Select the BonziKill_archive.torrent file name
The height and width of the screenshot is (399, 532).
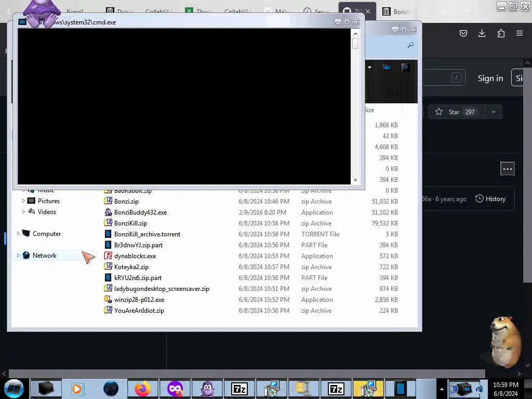(147, 234)
